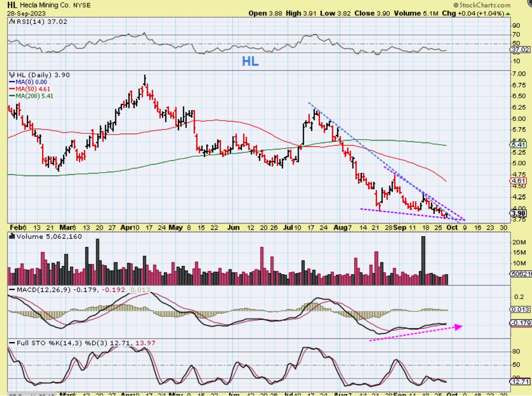This screenshot has height=396, width=532.
Task: Click the Oct date axis label
Action: point(452,227)
